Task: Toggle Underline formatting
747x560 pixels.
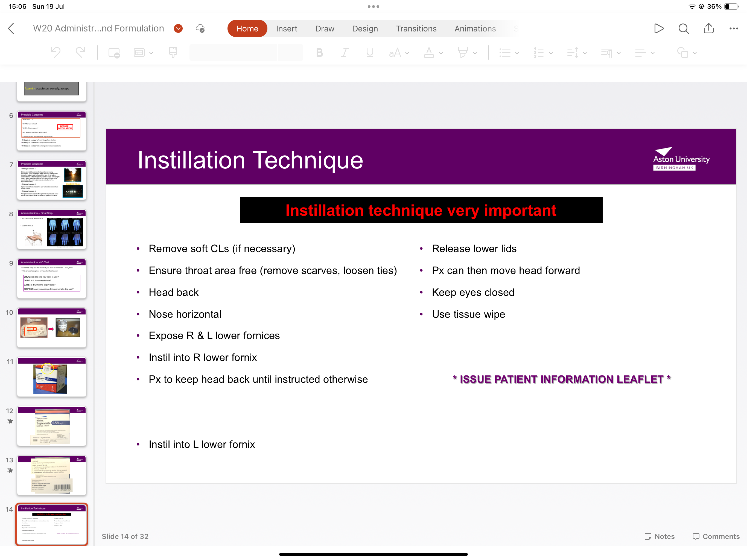Action: (x=370, y=53)
